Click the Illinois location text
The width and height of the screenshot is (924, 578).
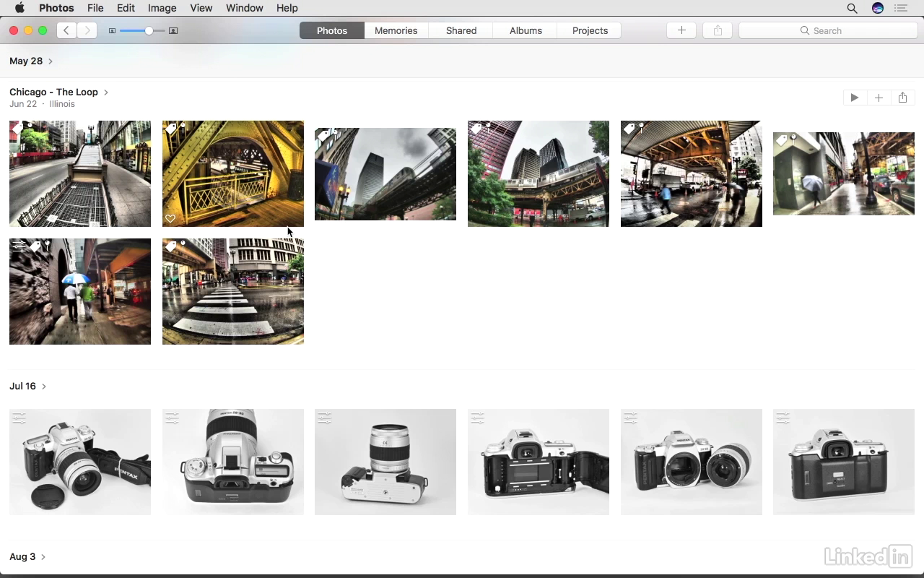pos(62,104)
